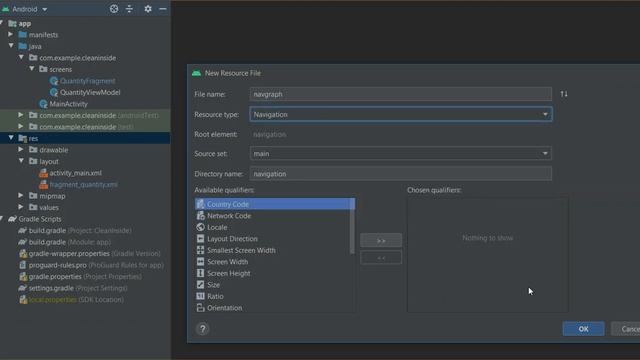This screenshot has height=360, width=640.
Task: Open proguard-rules.pro file
Action: pos(96,265)
